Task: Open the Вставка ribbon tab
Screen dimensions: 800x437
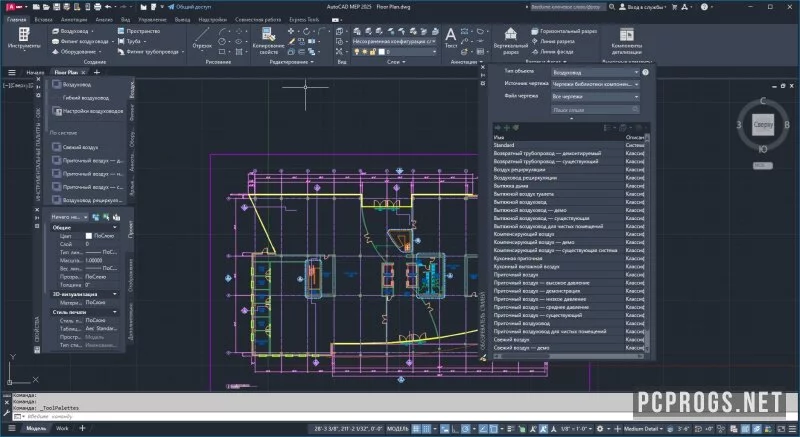Action: tap(43, 19)
